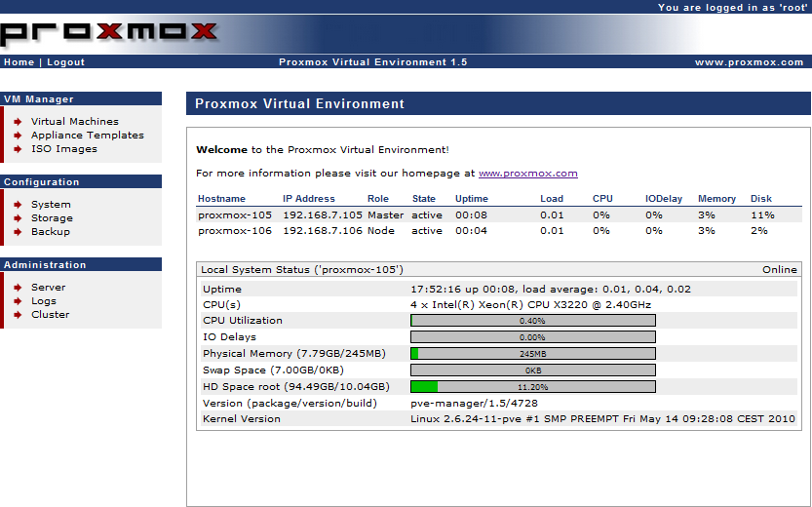812x507 pixels.
Task: Click the Proxmox logo
Action: click(x=109, y=34)
